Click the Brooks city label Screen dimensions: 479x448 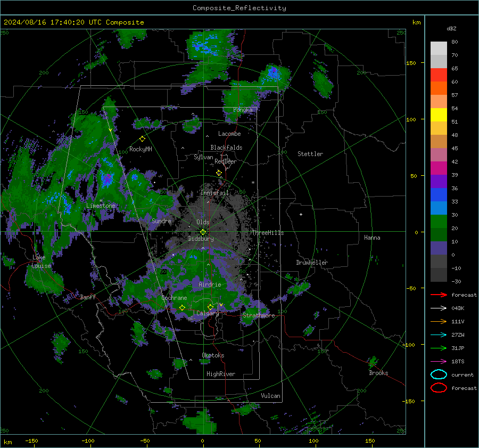pos(378,373)
